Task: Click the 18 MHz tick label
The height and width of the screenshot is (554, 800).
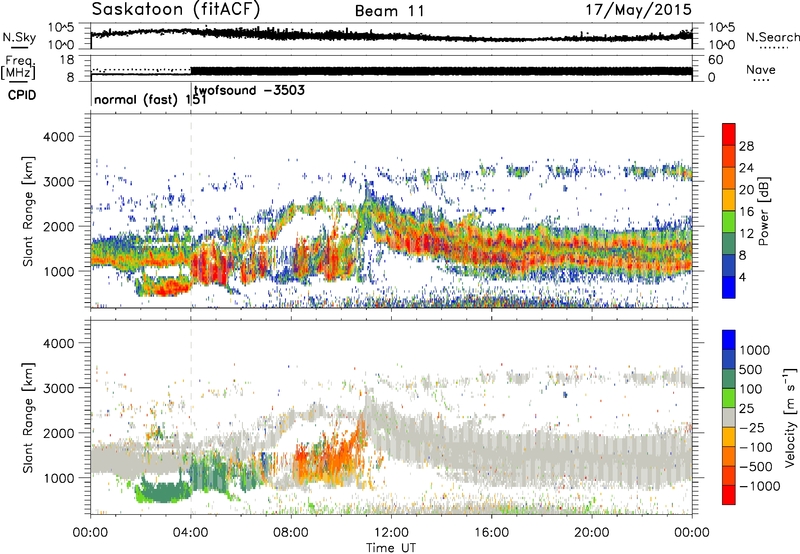Action: (x=66, y=60)
